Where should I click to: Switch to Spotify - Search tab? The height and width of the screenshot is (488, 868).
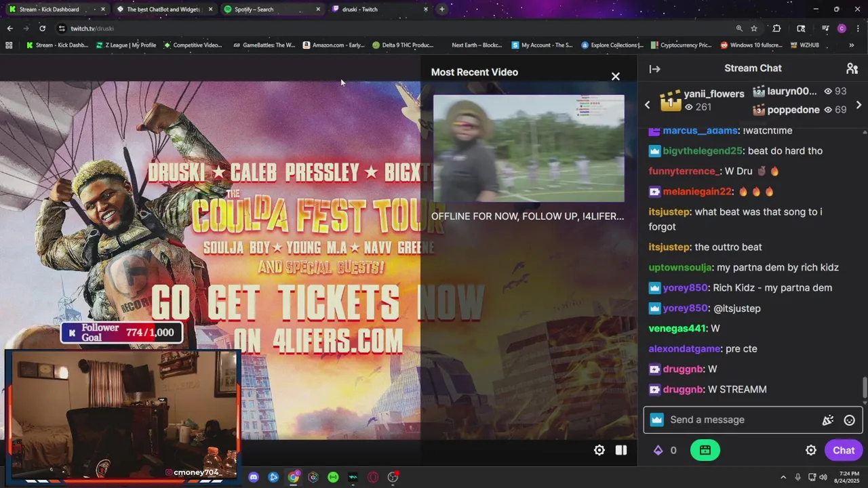272,9
